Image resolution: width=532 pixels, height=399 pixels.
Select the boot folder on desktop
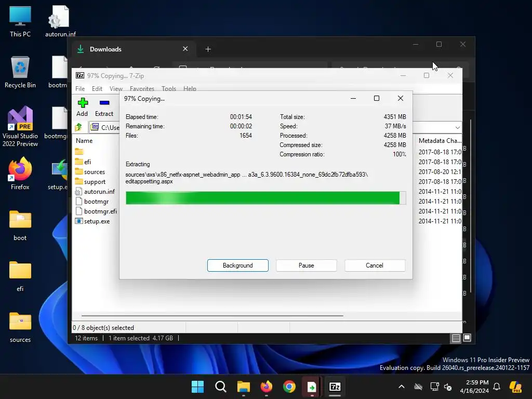pyautogui.click(x=20, y=225)
